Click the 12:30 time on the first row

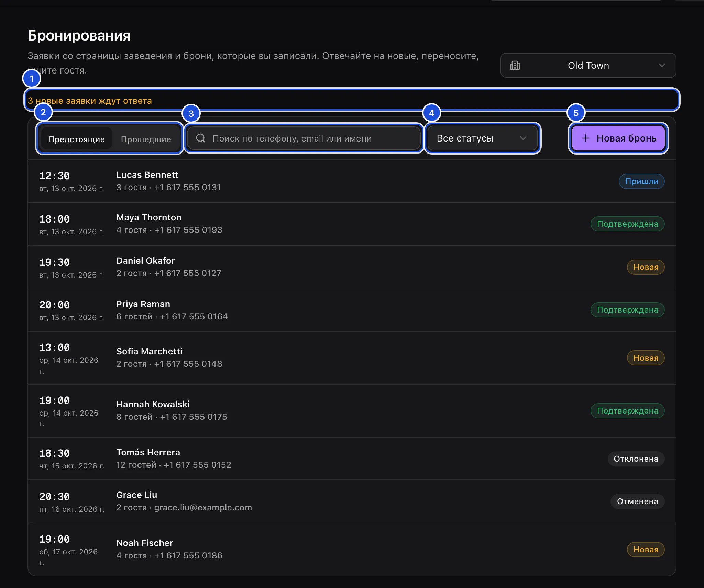[x=54, y=176]
